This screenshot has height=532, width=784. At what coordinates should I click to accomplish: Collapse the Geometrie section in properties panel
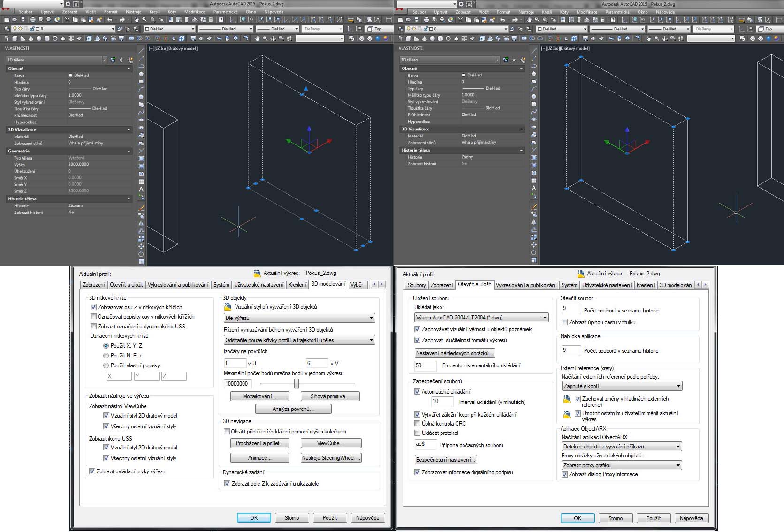(x=129, y=151)
